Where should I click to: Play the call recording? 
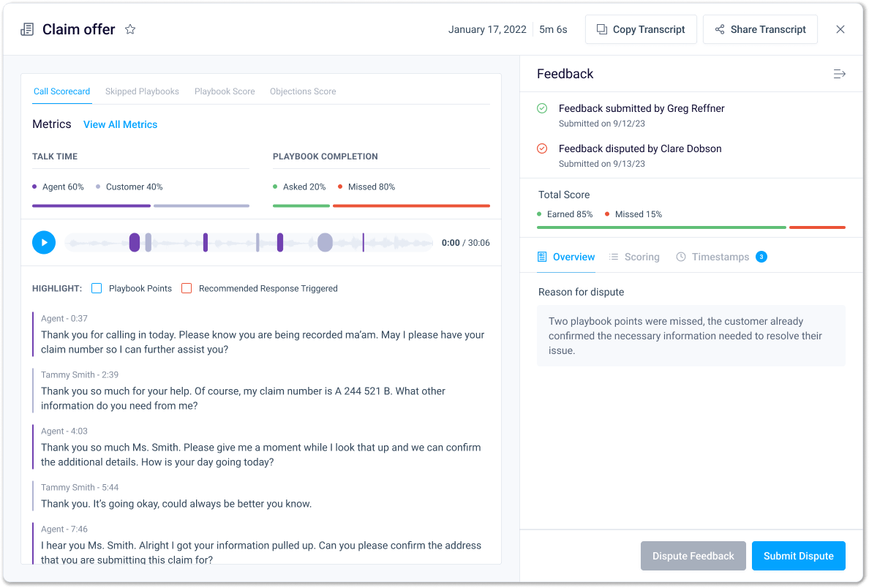(x=44, y=242)
